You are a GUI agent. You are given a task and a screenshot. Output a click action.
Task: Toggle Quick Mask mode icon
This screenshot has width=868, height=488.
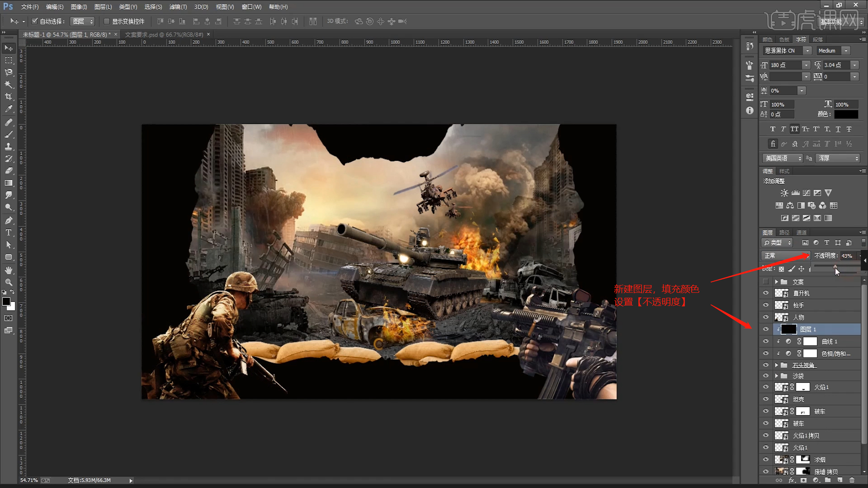(x=9, y=318)
